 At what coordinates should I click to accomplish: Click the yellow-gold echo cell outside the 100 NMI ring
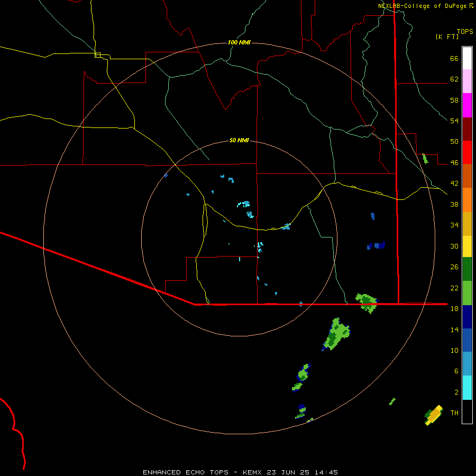434,415
